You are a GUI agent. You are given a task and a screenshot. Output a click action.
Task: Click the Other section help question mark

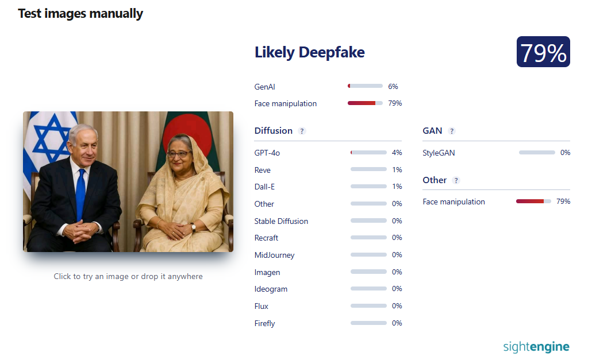click(x=456, y=180)
